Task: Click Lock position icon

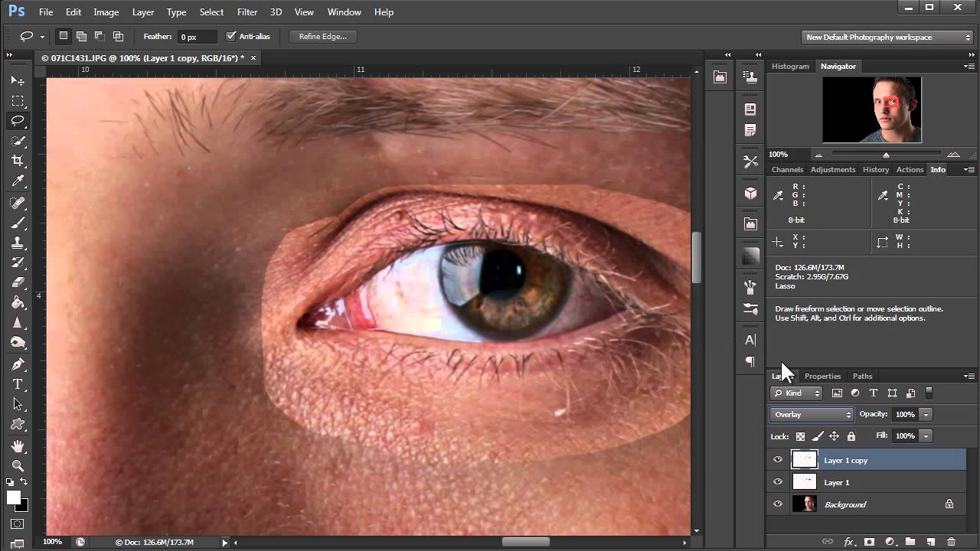Action: 834,436
